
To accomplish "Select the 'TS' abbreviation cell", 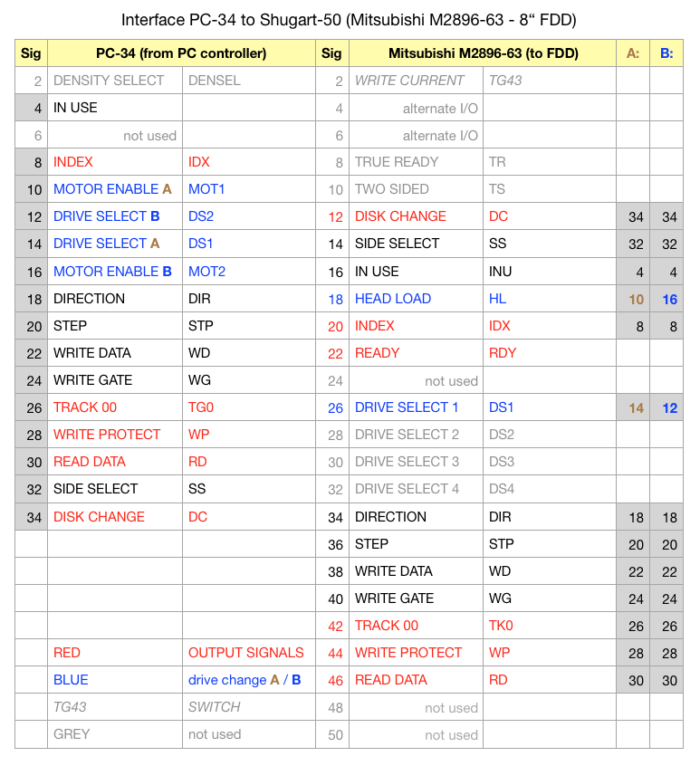I will 549,189.
